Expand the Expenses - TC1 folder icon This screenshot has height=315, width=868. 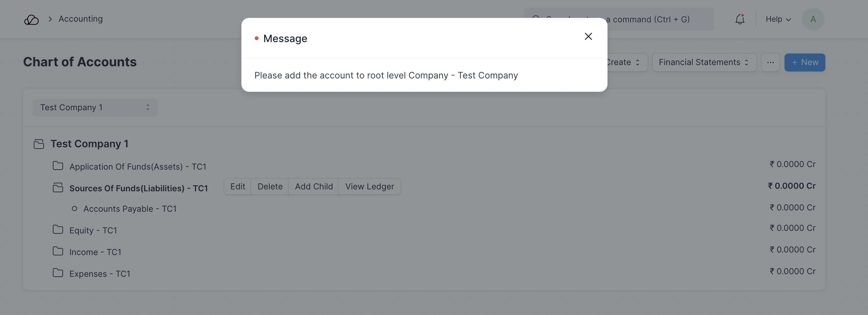pyautogui.click(x=58, y=273)
